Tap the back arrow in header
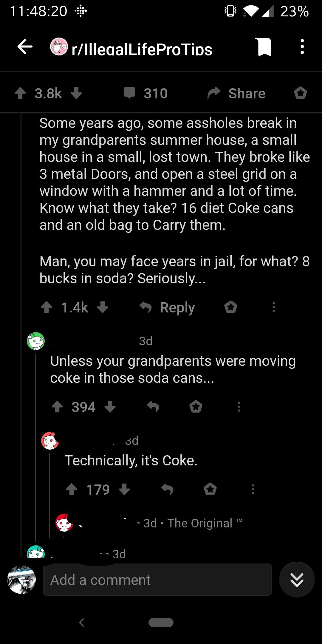The width and height of the screenshot is (322, 644). tap(25, 47)
